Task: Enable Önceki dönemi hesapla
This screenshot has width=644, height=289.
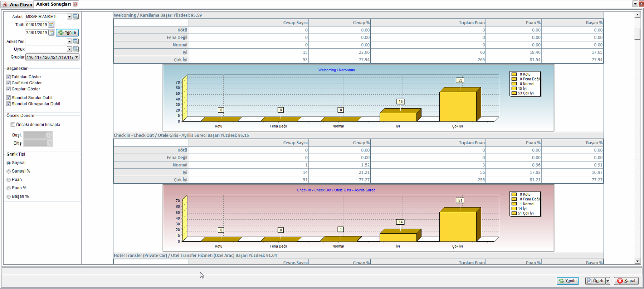Action: pyautogui.click(x=13, y=125)
